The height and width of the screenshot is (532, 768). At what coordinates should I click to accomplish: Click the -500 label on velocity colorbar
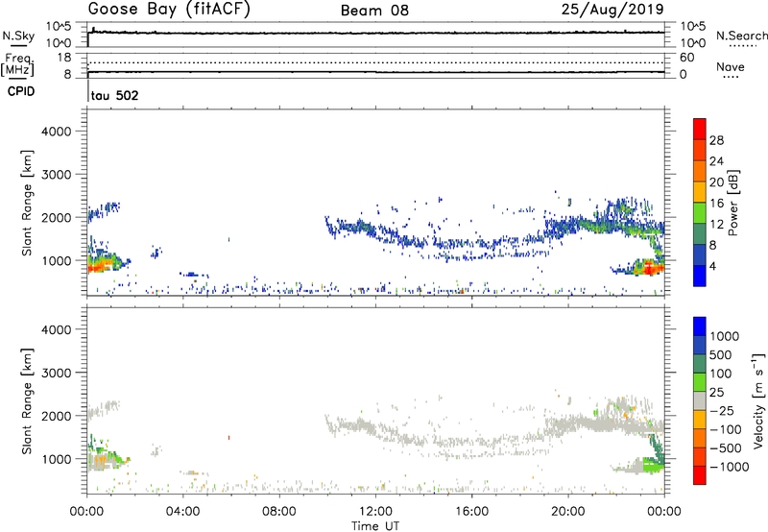pyautogui.click(x=726, y=447)
